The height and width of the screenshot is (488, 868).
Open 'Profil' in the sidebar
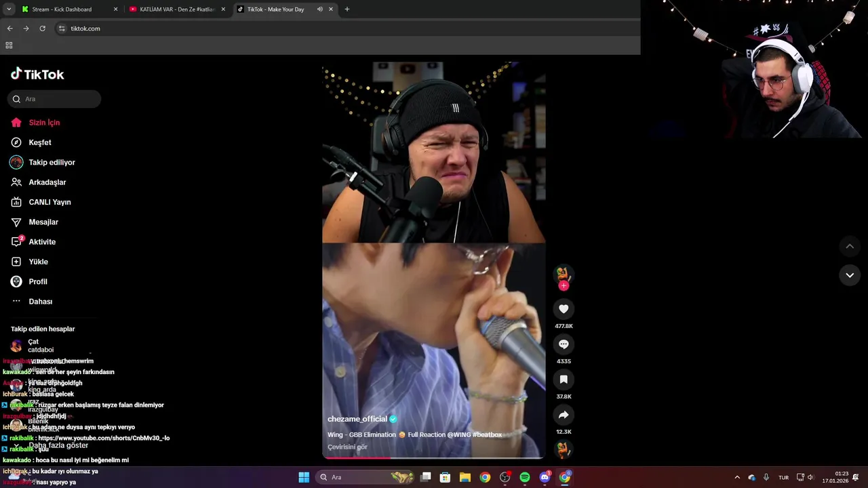pyautogui.click(x=37, y=282)
